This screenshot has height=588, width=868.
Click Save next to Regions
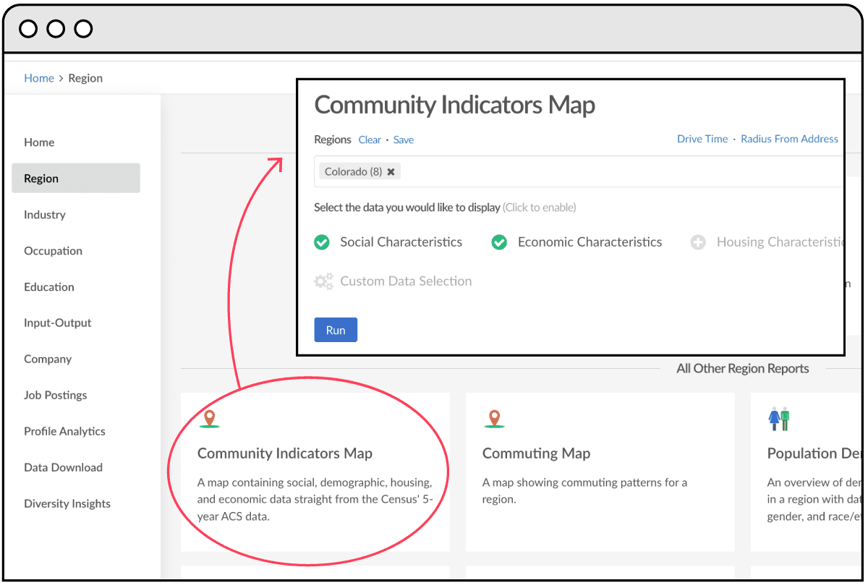pyautogui.click(x=403, y=139)
